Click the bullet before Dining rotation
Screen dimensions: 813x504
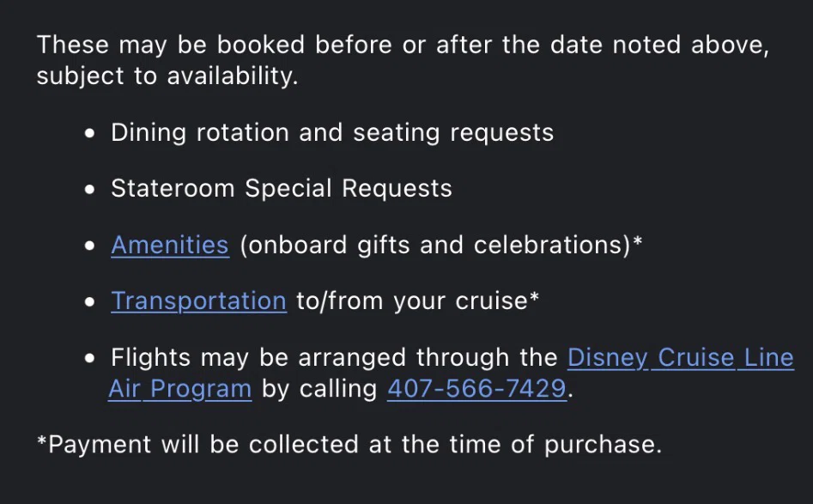coord(89,133)
